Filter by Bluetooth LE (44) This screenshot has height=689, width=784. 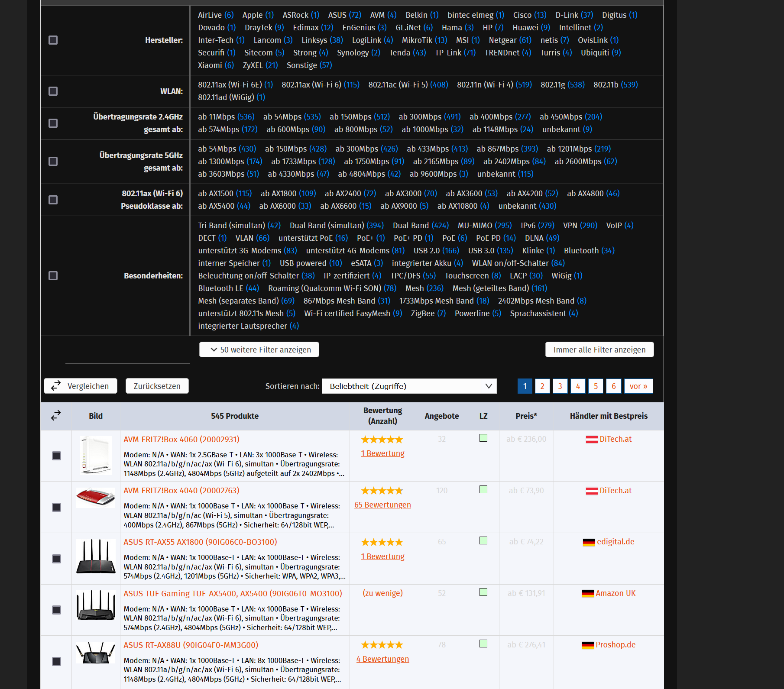tap(228, 288)
